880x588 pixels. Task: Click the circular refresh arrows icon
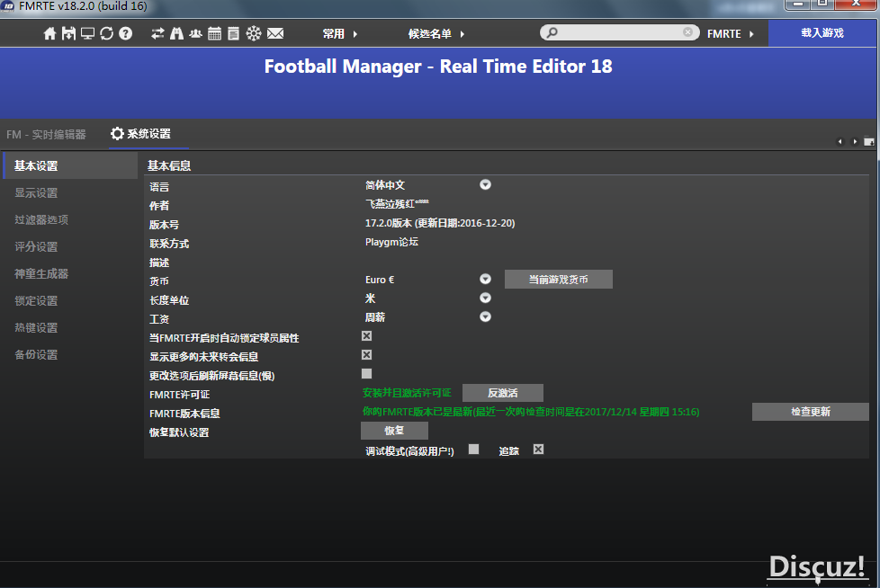click(107, 33)
